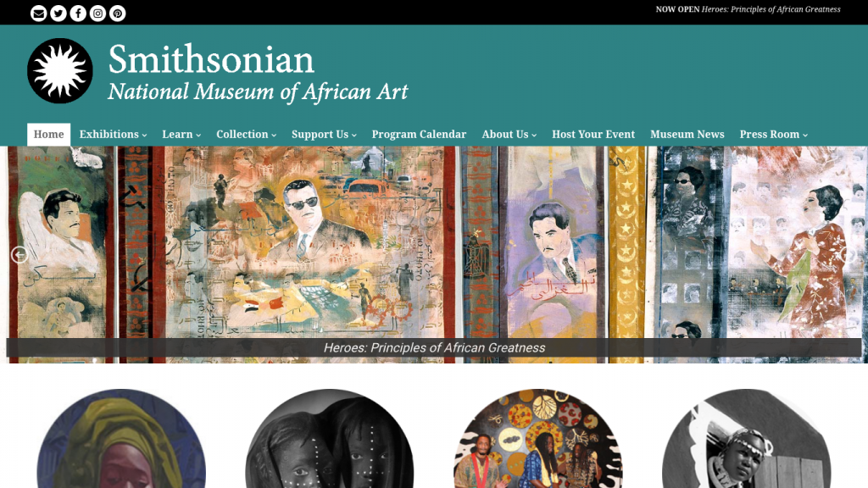
Task: Open the email envelope icon
Action: pos(39,14)
